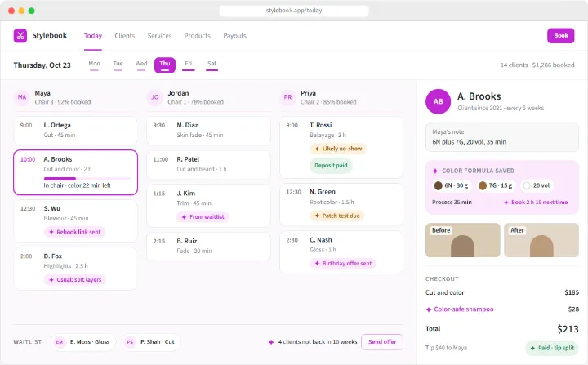This screenshot has height=365, width=588.
Task: Open M. Diaz Skin fade appointment
Action: pyautogui.click(x=208, y=130)
